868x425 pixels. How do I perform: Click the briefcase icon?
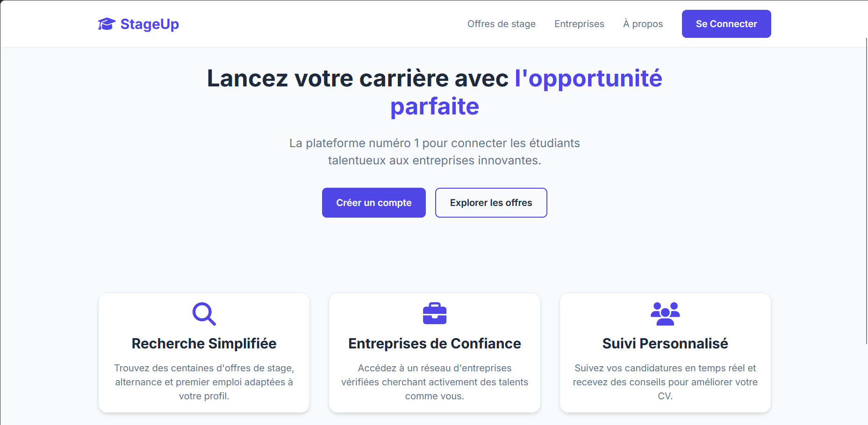(x=434, y=313)
